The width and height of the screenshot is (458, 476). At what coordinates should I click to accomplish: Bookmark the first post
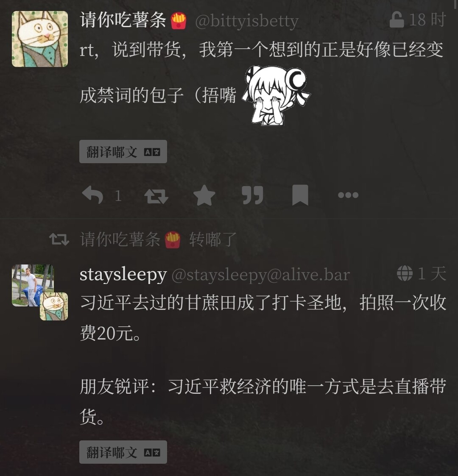pos(300,195)
